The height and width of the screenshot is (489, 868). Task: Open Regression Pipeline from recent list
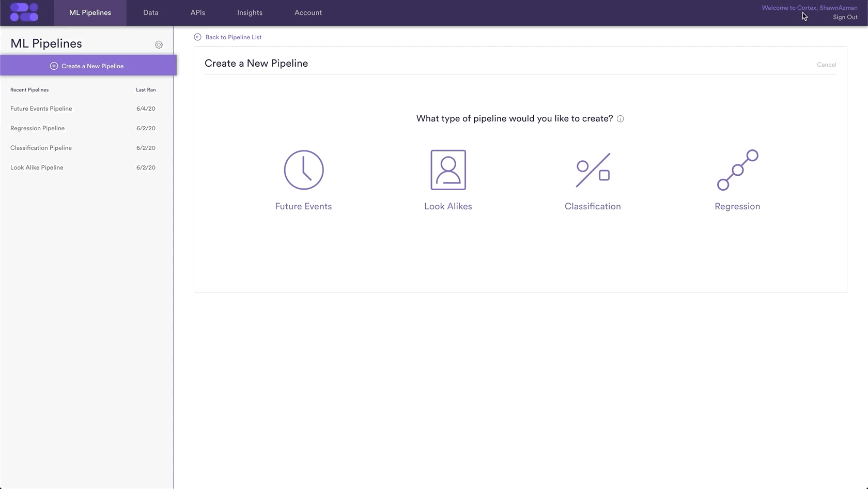point(38,128)
